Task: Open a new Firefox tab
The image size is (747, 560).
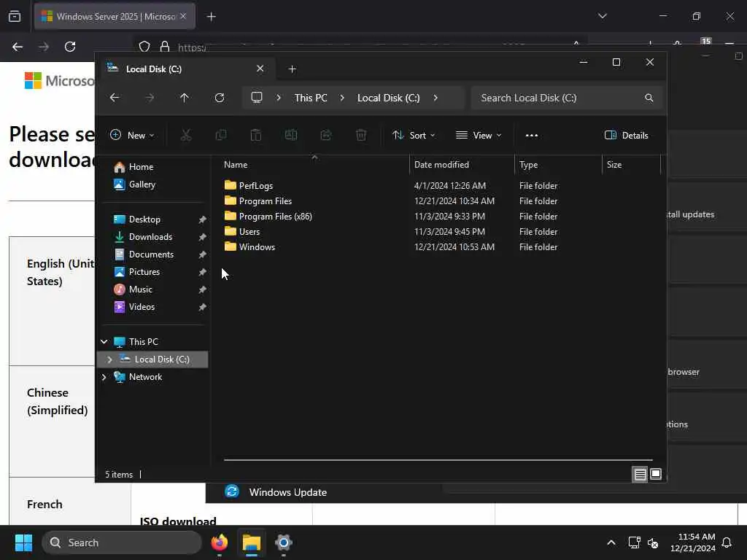Action: point(211,17)
